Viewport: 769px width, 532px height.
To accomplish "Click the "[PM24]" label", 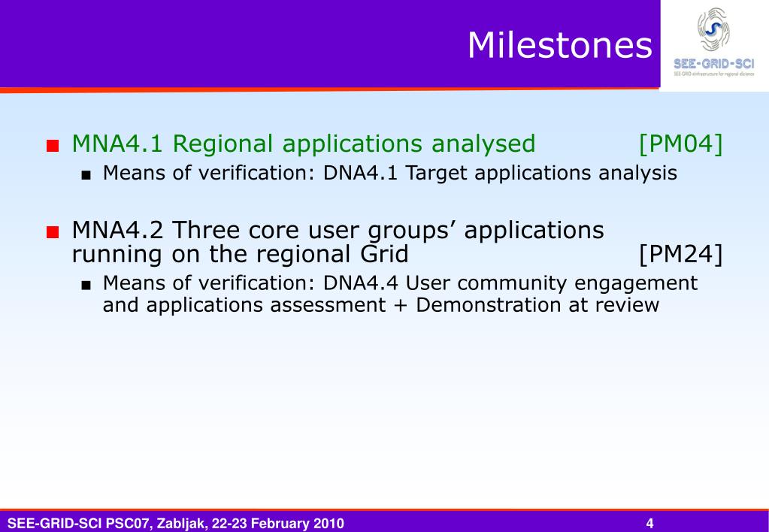I will pyautogui.click(x=681, y=254).
